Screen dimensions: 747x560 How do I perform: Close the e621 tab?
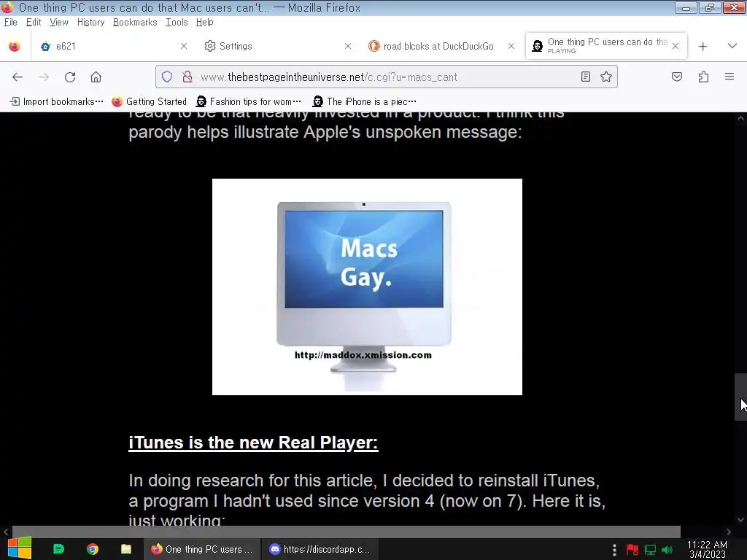tap(184, 46)
